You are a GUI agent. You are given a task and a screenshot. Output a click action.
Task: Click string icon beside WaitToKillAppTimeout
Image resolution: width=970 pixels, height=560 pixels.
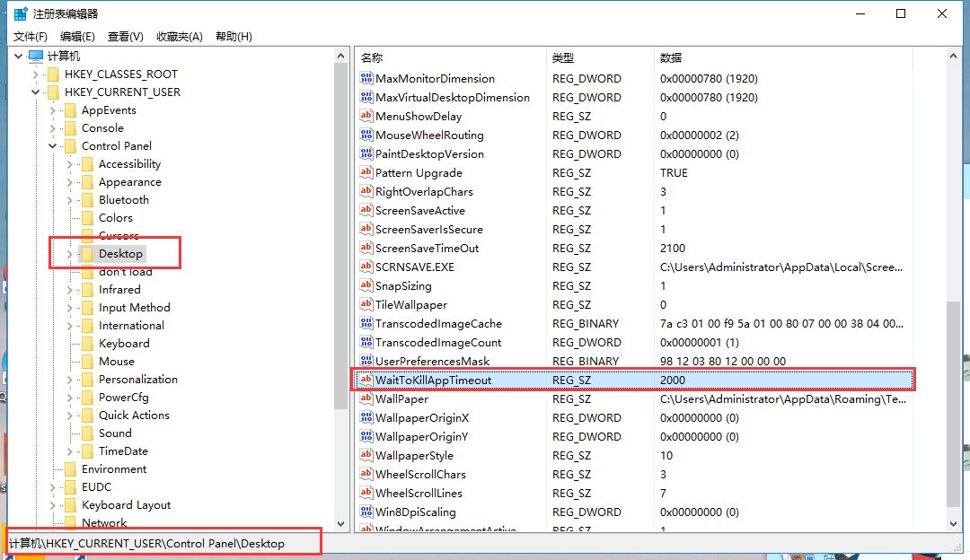tap(366, 380)
